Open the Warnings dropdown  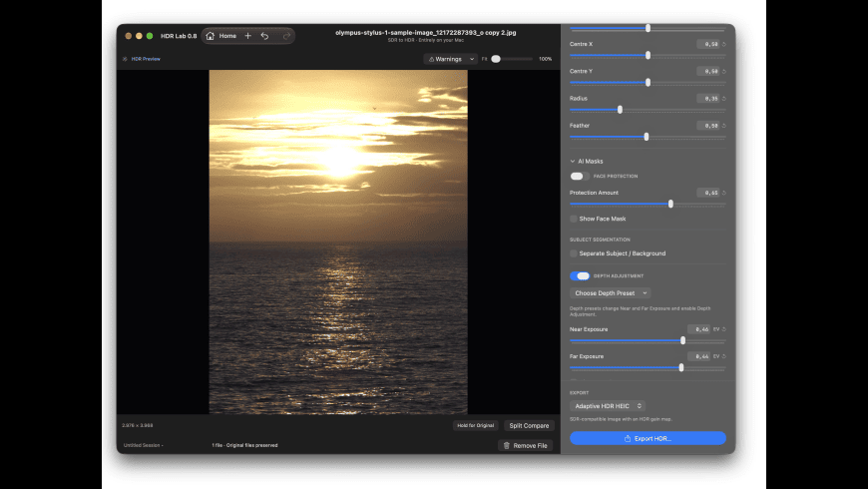coord(451,59)
